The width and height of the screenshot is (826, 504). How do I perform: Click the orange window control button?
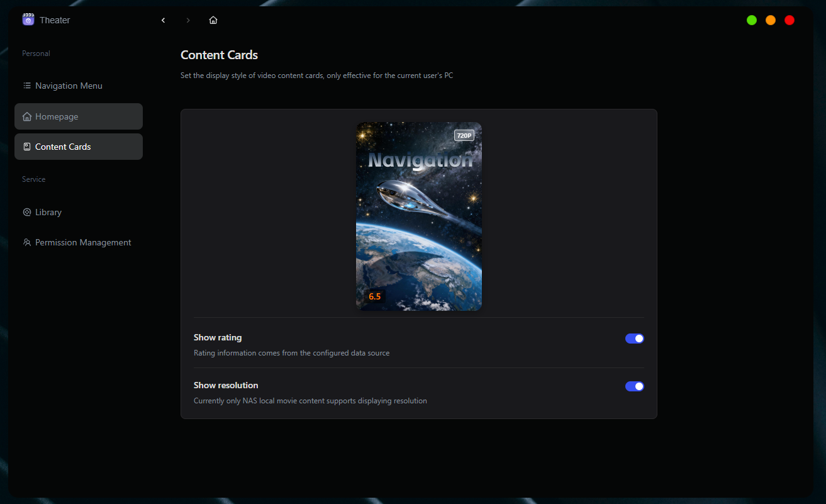[x=771, y=20]
